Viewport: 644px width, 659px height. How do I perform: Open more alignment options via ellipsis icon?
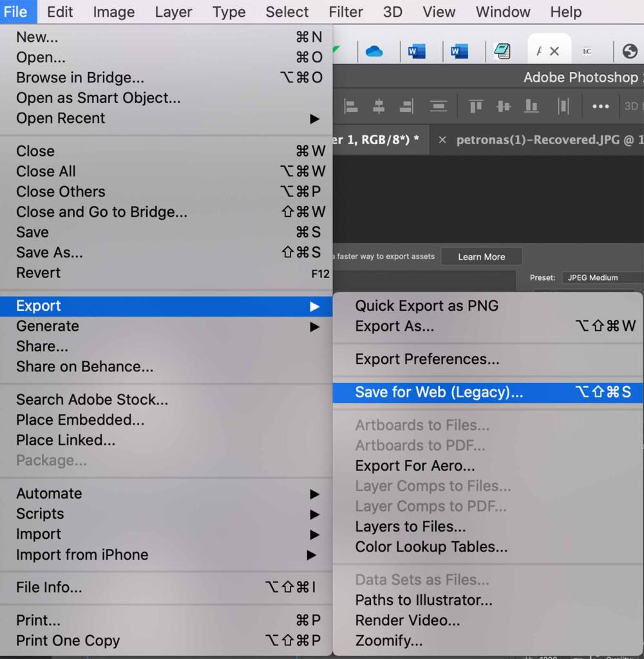(x=600, y=106)
